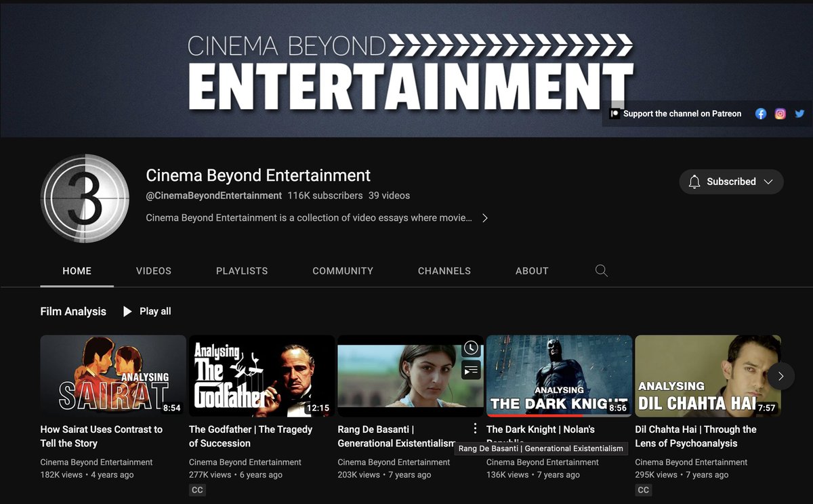Expand the channel description arrow
813x504 pixels.
[484, 218]
